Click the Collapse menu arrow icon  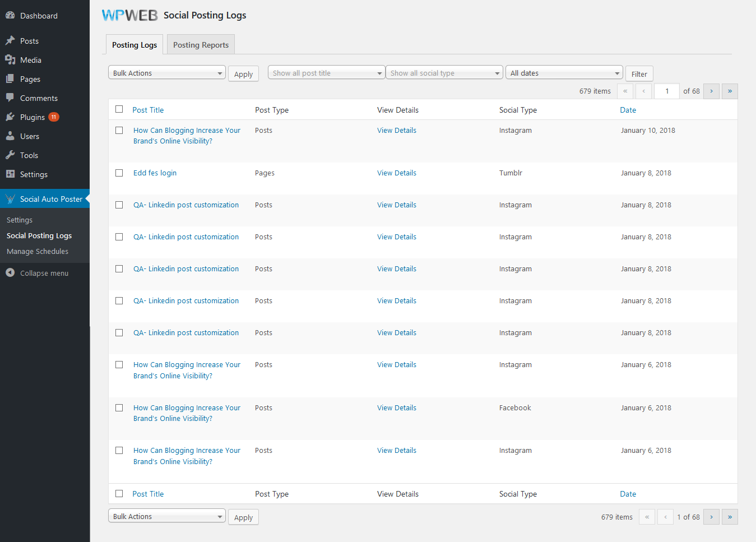point(10,273)
